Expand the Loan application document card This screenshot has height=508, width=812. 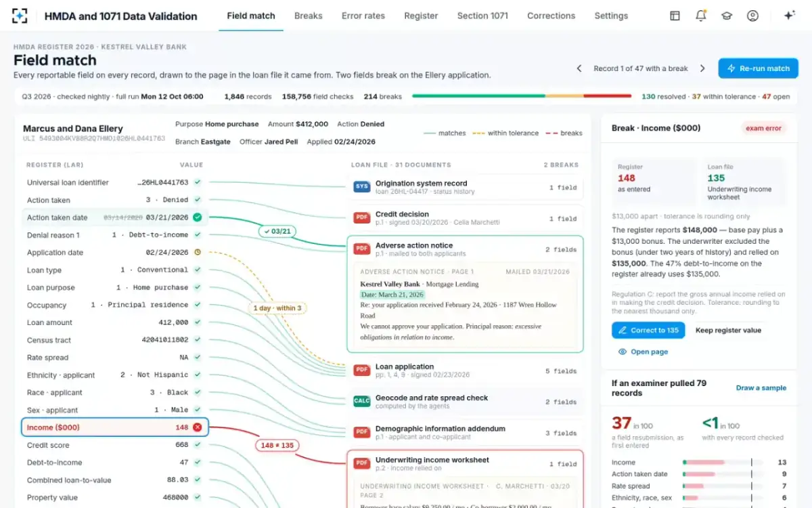pos(465,371)
